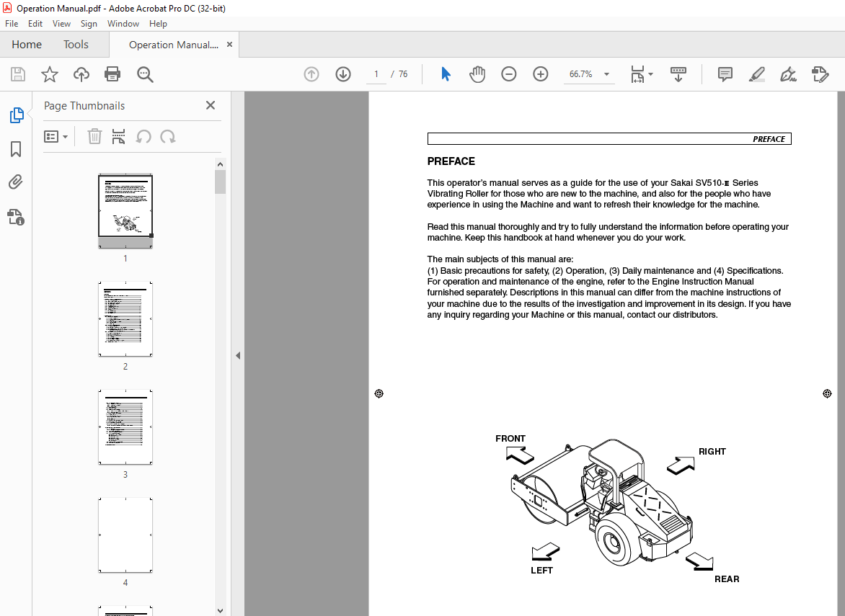845x616 pixels.
Task: Click the FRONT label in diagram
Action: tap(510, 439)
